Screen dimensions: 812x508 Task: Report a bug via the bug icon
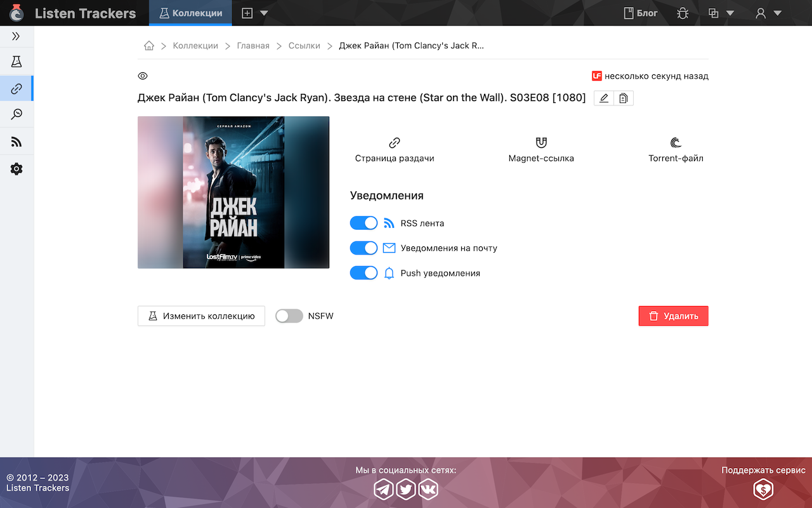pos(683,12)
